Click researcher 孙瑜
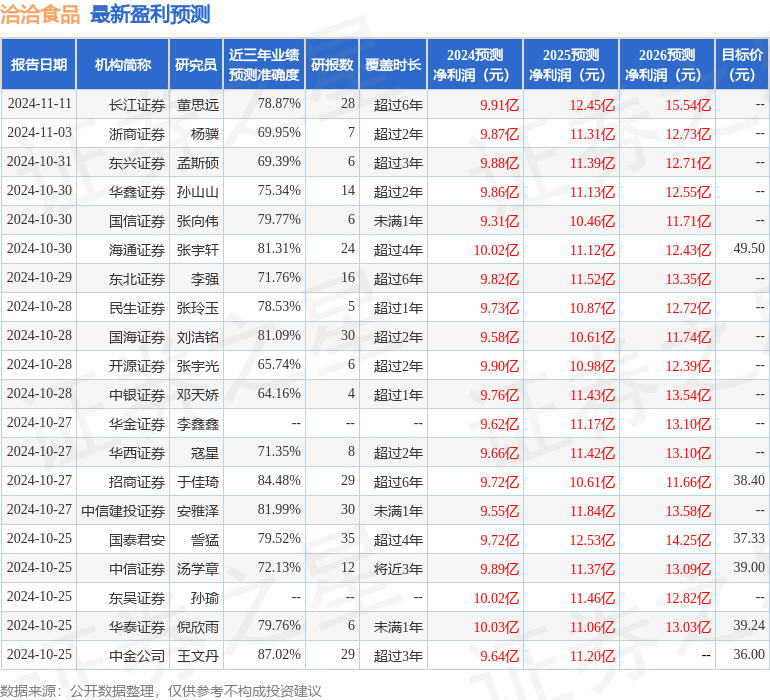This screenshot has height=700, width=770. coord(205,597)
